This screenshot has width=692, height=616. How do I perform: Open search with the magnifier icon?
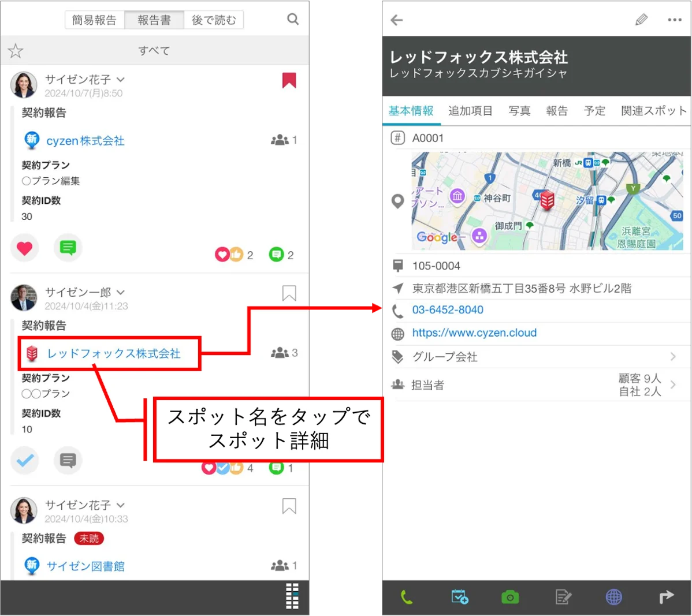293,20
